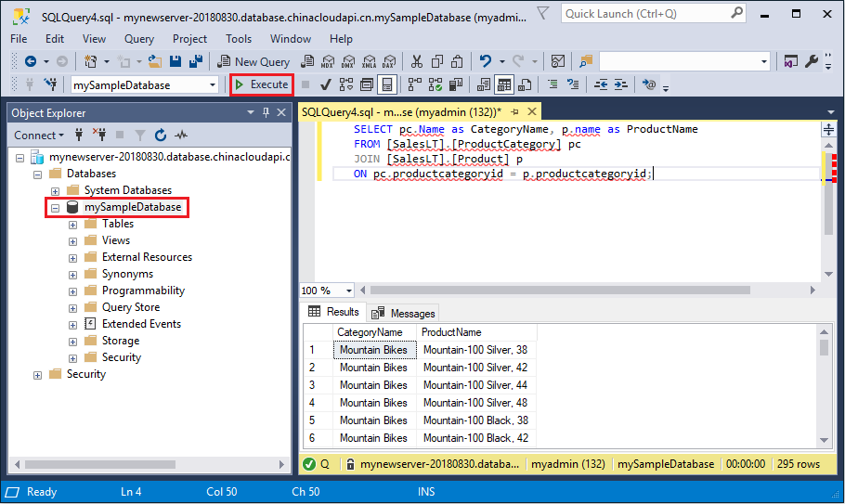Close the SQLQuery4.sql tab
Viewport: 845px width, 504px height.
click(x=532, y=111)
